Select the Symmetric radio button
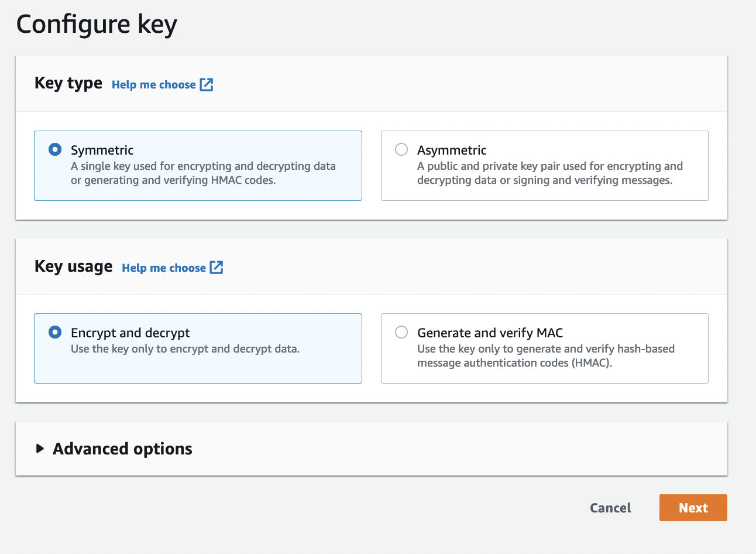Screen dimensions: 756x554 coord(55,149)
